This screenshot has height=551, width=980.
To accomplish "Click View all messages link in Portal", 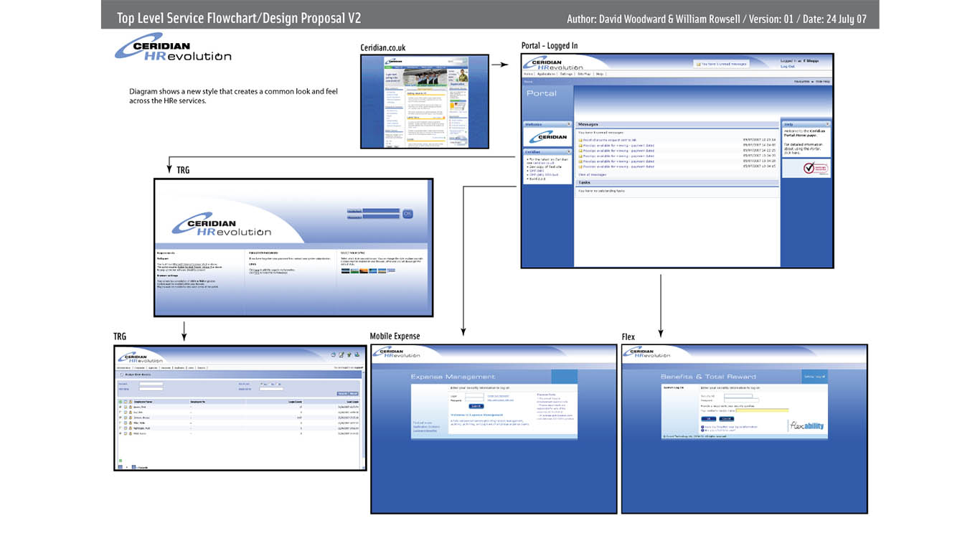I will (593, 174).
